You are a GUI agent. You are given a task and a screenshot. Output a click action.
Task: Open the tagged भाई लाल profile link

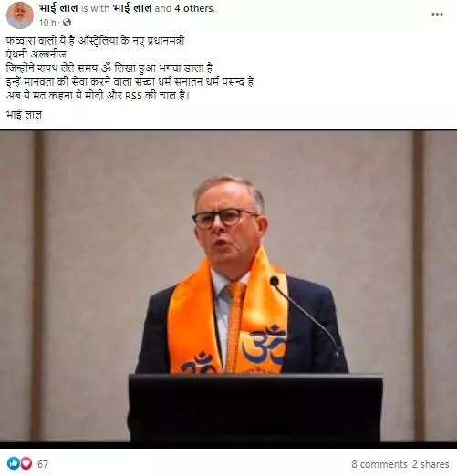click(132, 8)
